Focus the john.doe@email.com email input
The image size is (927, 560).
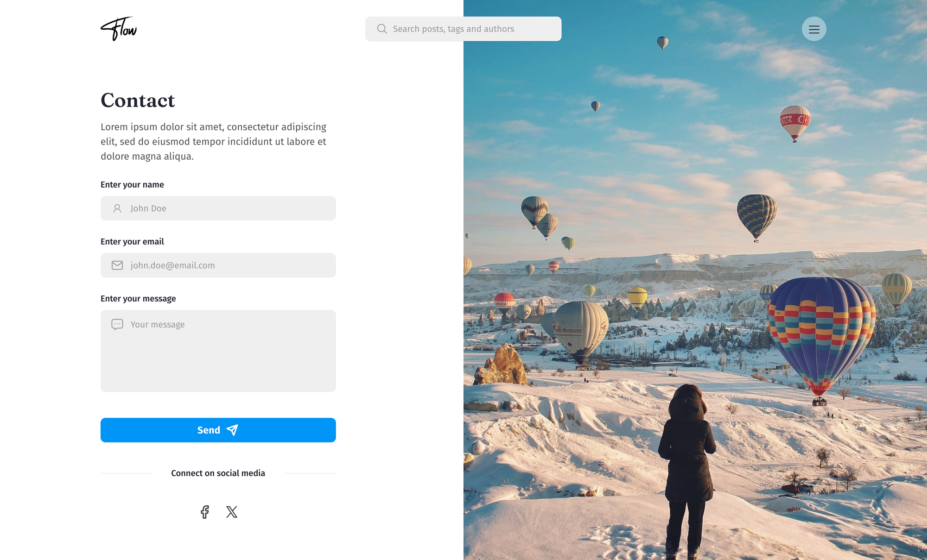tap(218, 265)
